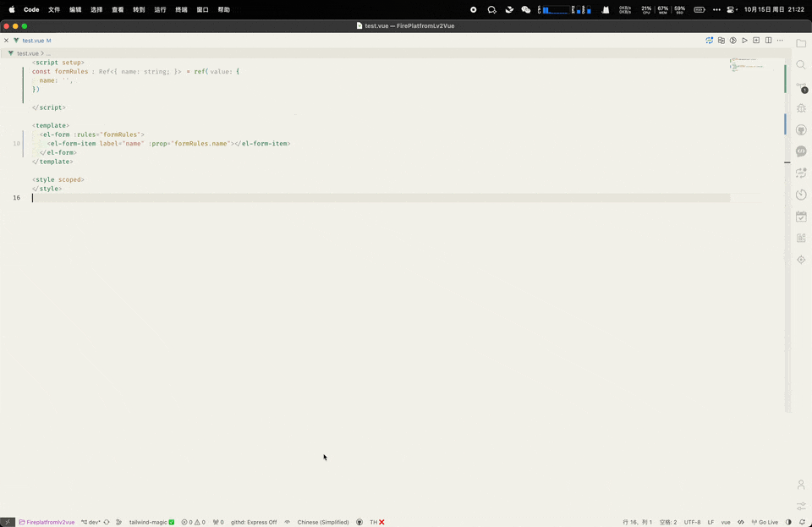Check the battery percentage in menu bar
The image size is (812, 527).
coord(699,9)
